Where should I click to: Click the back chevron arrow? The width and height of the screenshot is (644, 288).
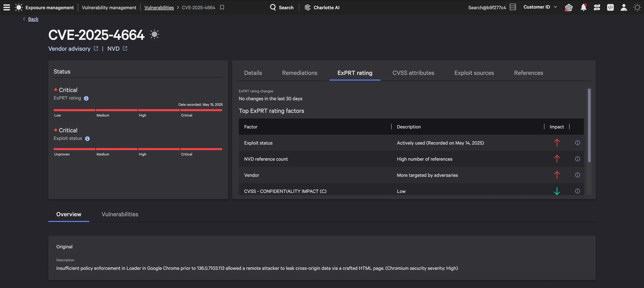[24, 19]
